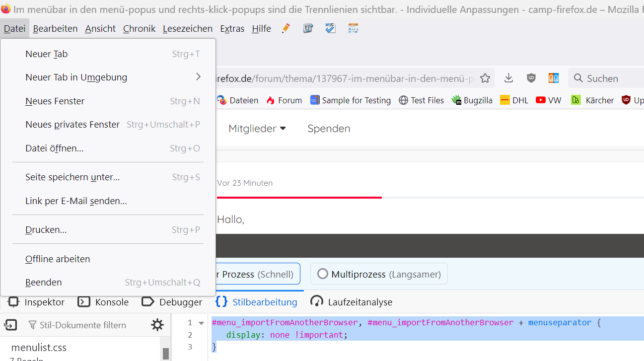Open the YouTube VW bookmark
The width and height of the screenshot is (644, 361).
(x=549, y=100)
